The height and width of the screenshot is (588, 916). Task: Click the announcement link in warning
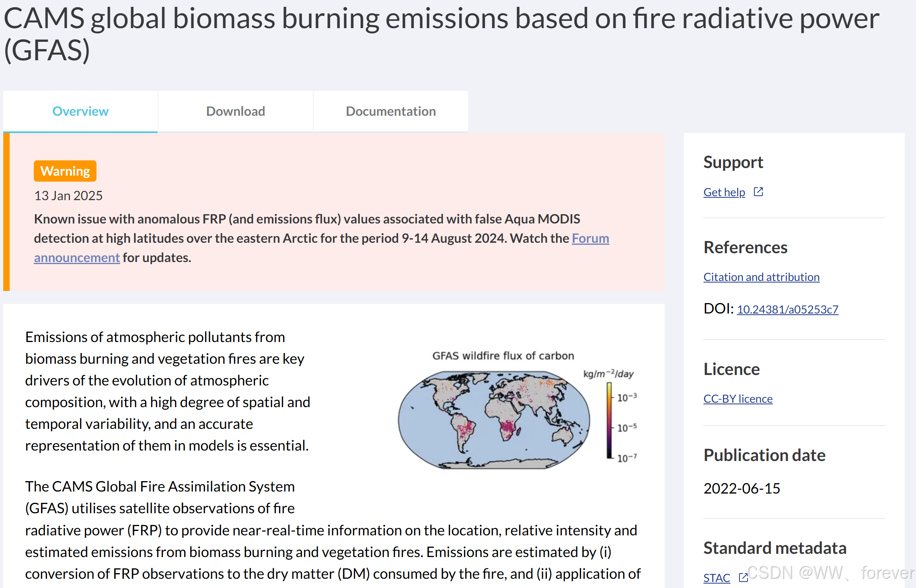coord(77,258)
